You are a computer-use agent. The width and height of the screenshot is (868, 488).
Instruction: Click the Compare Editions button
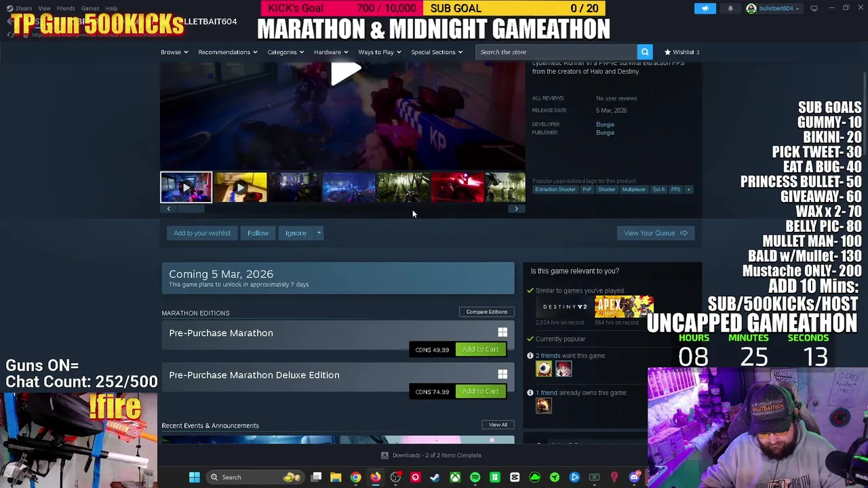487,312
